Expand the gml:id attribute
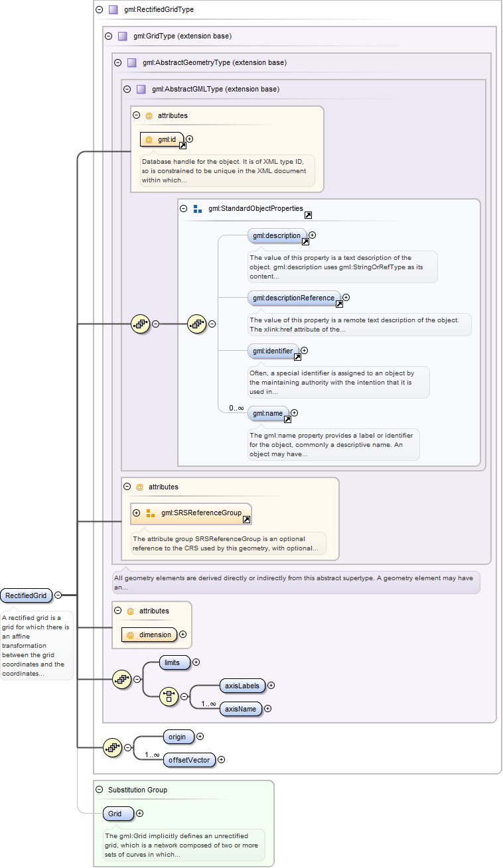503x868 pixels. (190, 139)
